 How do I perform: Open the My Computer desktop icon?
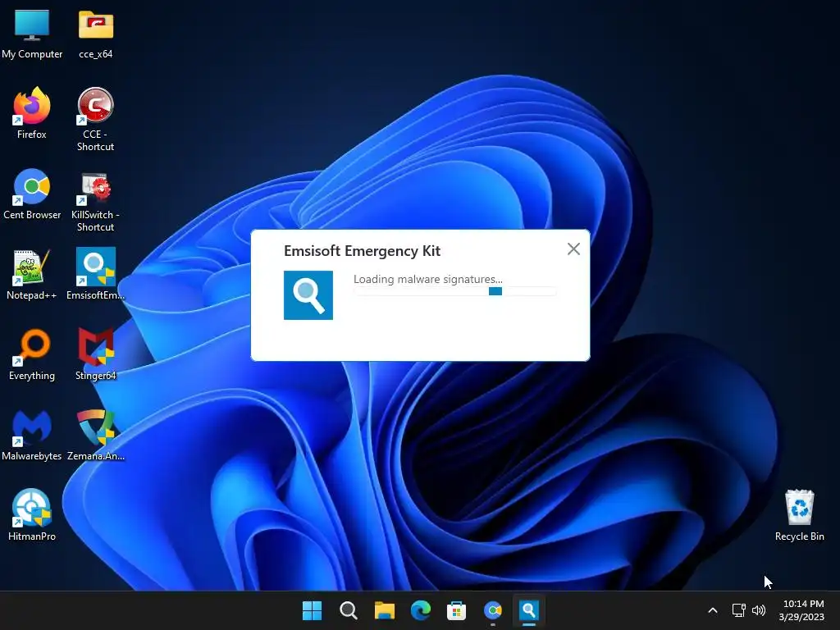[x=32, y=34]
